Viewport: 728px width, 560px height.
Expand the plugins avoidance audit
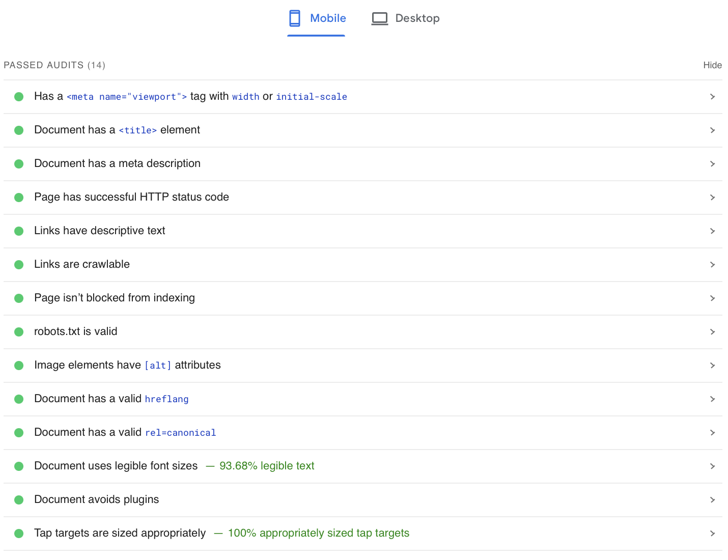(712, 499)
